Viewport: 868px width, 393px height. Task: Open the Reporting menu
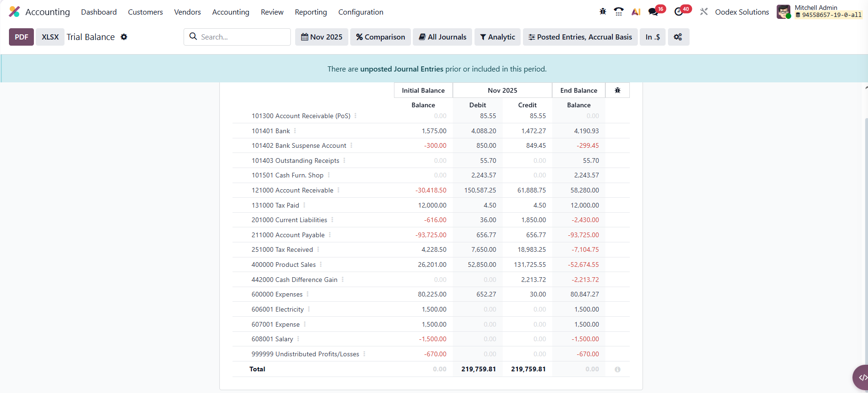[x=311, y=12]
